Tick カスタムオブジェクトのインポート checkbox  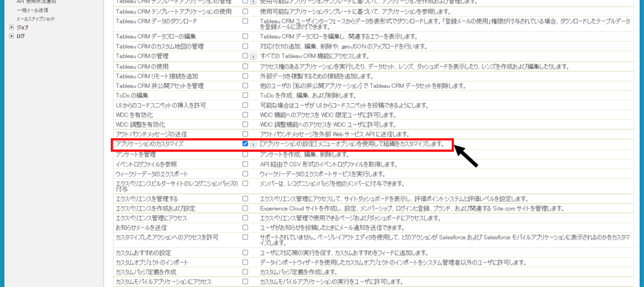tap(245, 262)
